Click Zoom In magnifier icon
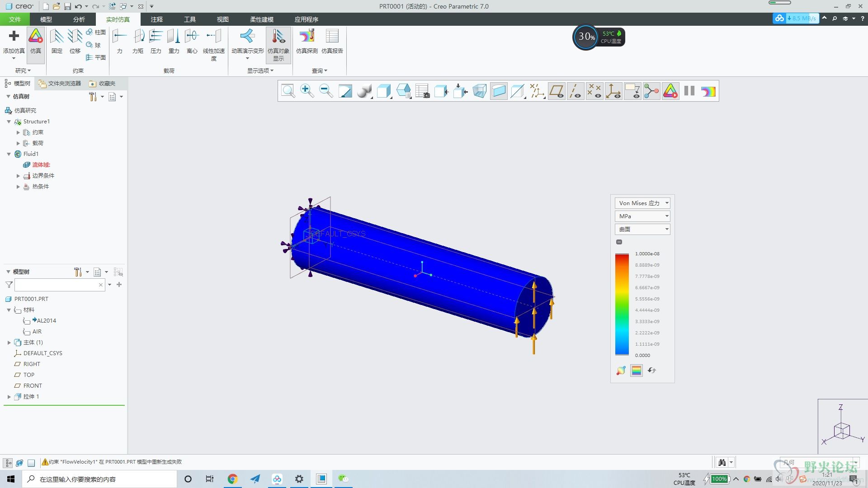Screen dimensions: 868x488 click(x=307, y=91)
